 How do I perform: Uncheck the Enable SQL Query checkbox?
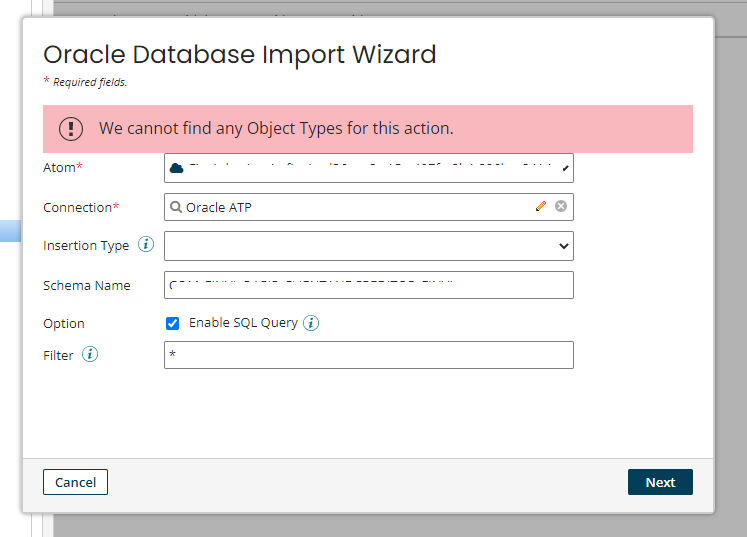[172, 324]
